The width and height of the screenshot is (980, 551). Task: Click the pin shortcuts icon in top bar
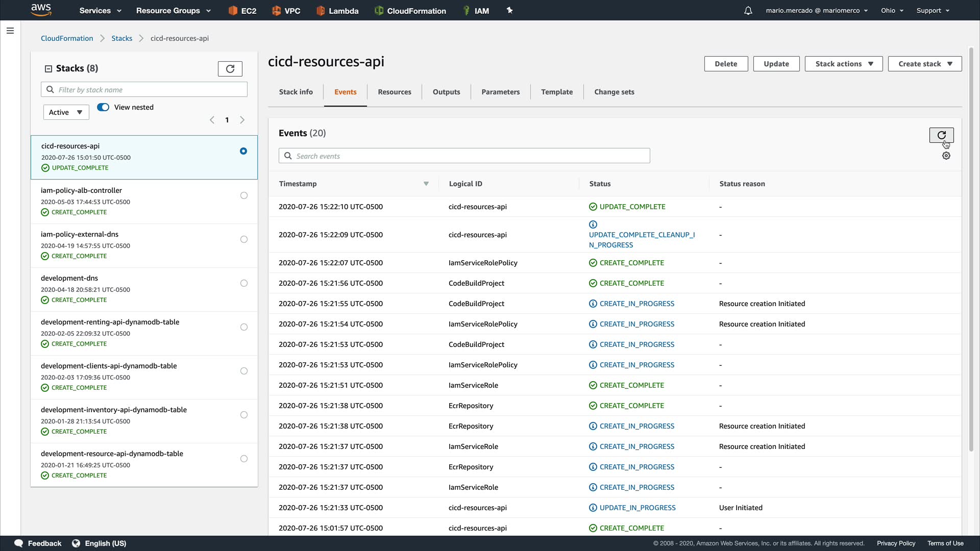click(509, 10)
